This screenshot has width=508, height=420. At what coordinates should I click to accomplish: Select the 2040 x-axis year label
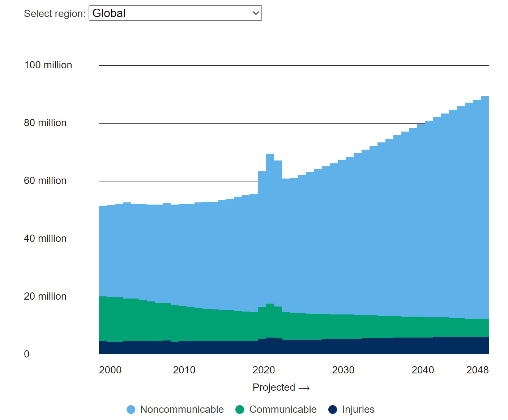[423, 370]
